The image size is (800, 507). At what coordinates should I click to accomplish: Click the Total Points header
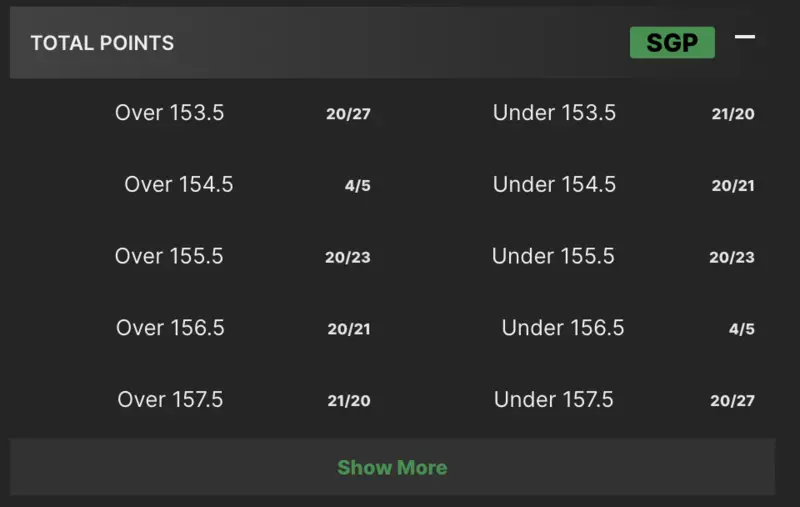tap(102, 43)
